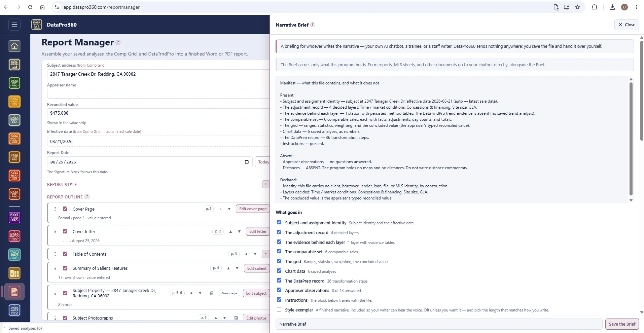Image resolution: width=644 pixels, height=333 pixels.
Task: Click the Appraiser name field
Action: pos(158,94)
